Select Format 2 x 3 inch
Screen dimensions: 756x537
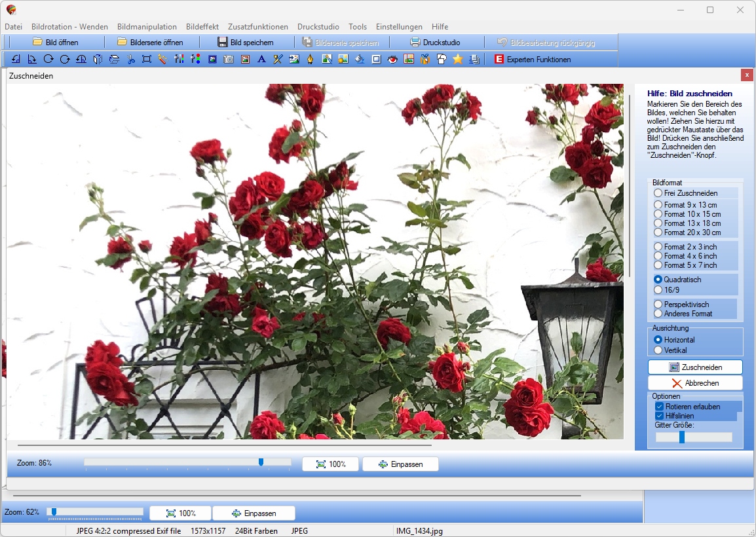[685, 247]
